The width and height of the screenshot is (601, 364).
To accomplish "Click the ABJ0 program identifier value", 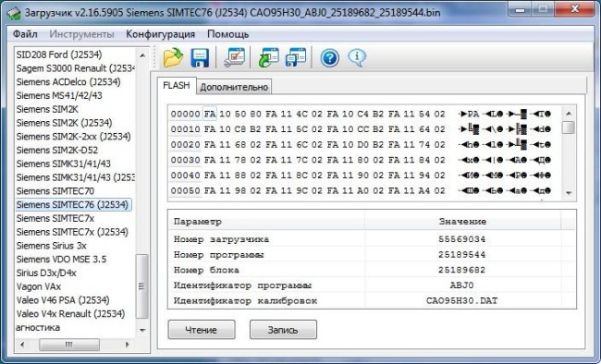I will tap(462, 285).
